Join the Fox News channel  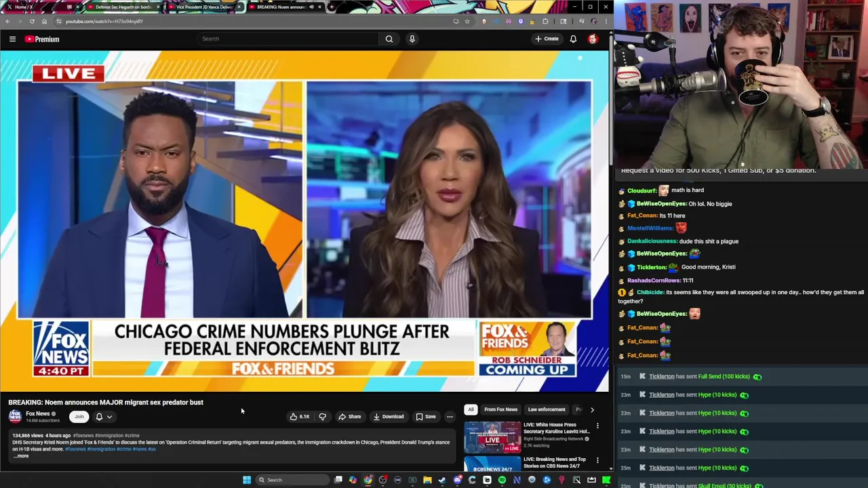[79, 417]
